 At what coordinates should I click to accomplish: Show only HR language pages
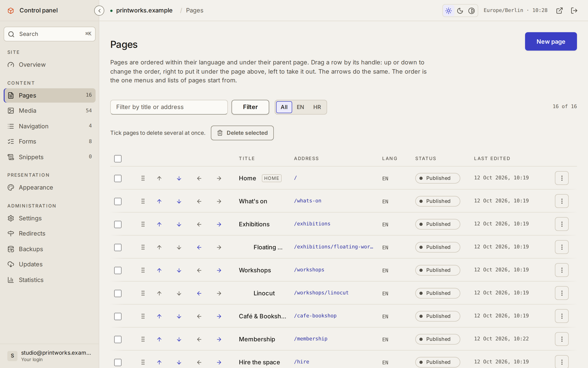click(317, 107)
